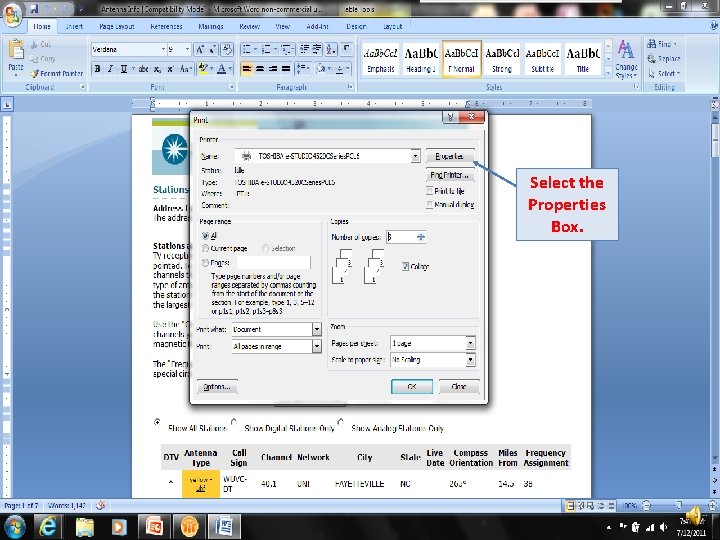Expand the Styles gallery more arrow

point(608,73)
